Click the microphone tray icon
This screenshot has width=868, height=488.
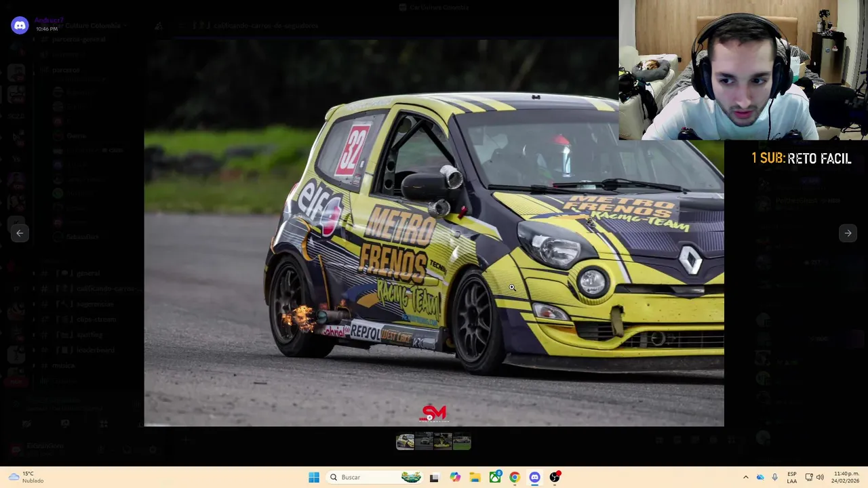[x=774, y=477]
